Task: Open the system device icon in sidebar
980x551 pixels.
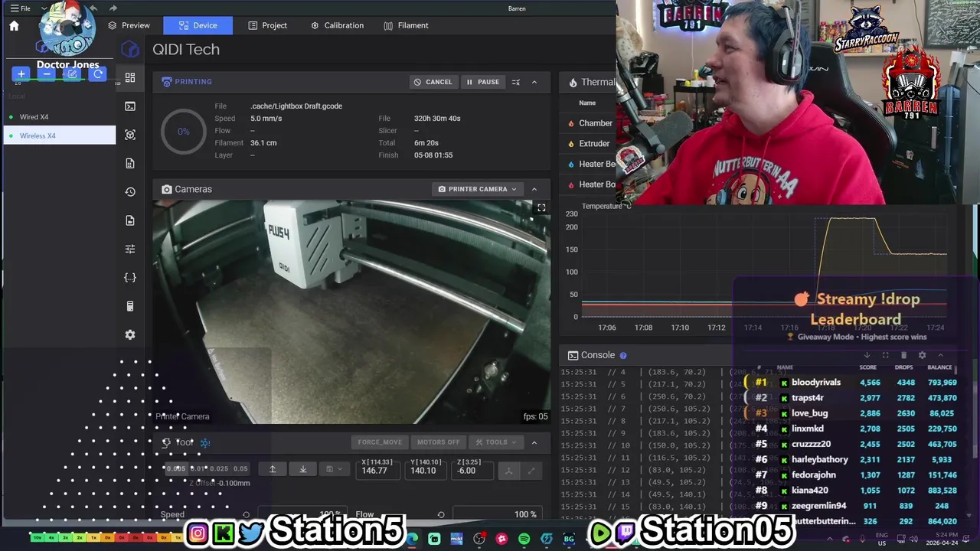Action: pyautogui.click(x=130, y=306)
